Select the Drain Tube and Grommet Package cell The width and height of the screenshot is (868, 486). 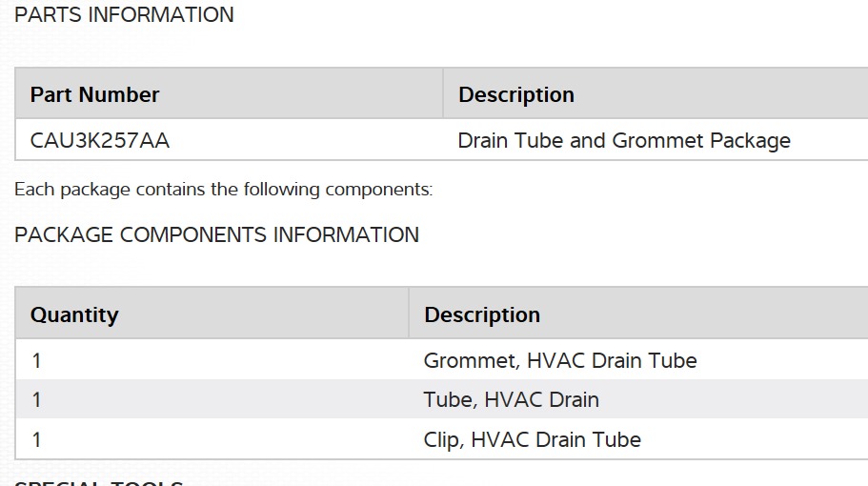tap(624, 140)
